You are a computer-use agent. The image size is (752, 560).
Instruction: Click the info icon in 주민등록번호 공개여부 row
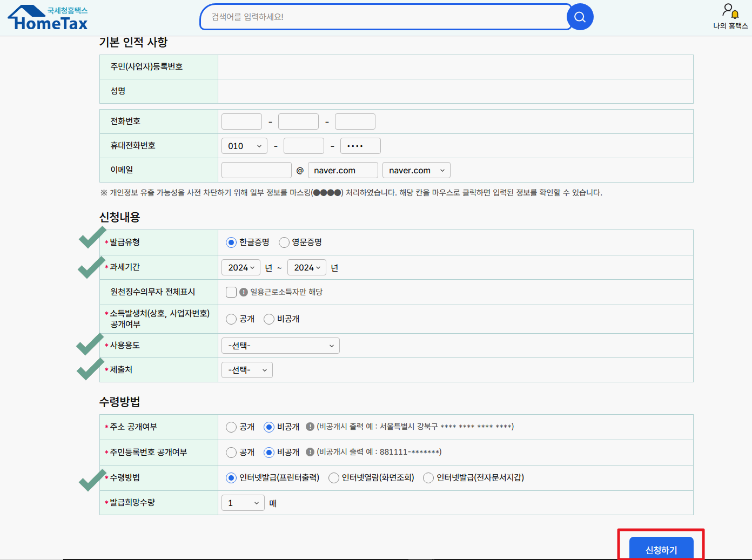310,453
